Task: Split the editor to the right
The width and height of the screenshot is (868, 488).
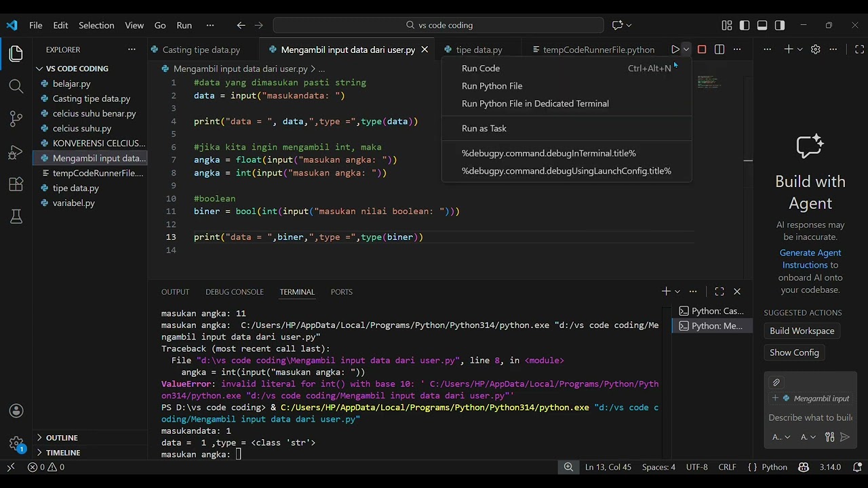Action: tap(719, 49)
